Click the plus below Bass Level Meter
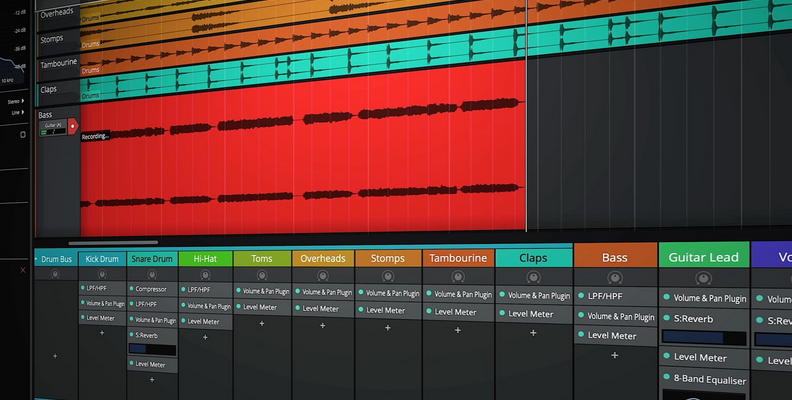 [x=614, y=355]
